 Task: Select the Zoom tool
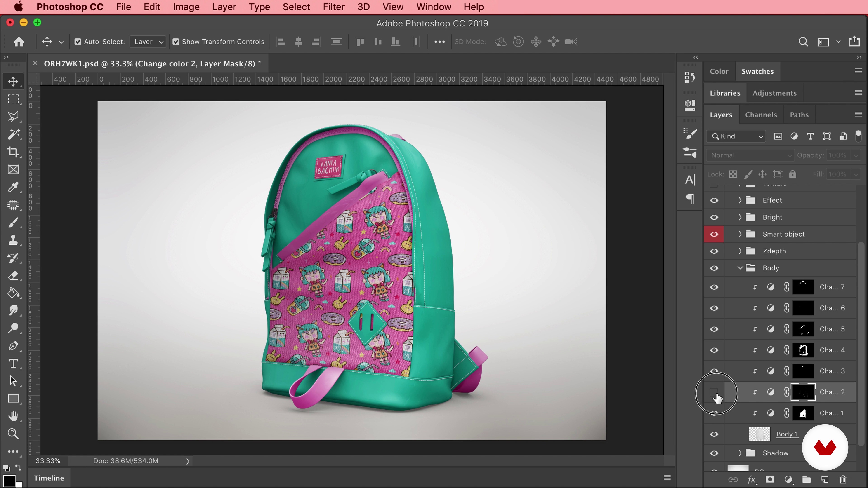click(13, 434)
